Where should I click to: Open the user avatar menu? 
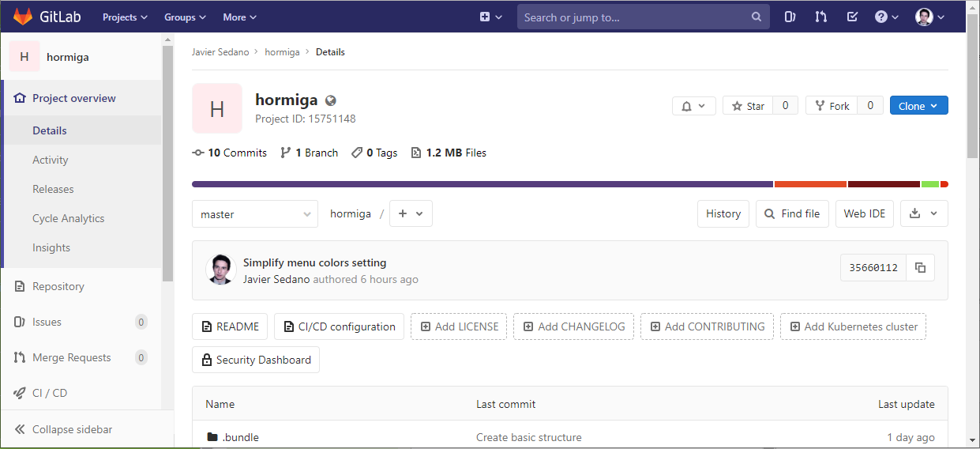point(930,17)
